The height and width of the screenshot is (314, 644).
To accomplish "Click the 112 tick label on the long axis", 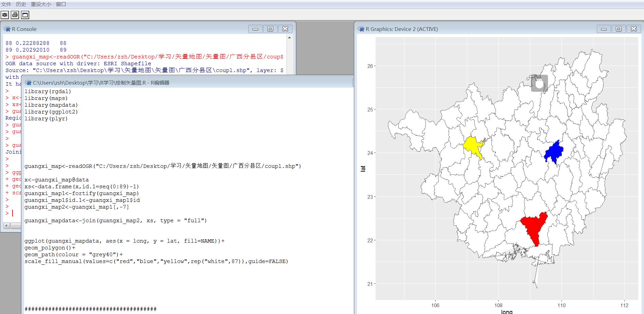I will click(624, 305).
